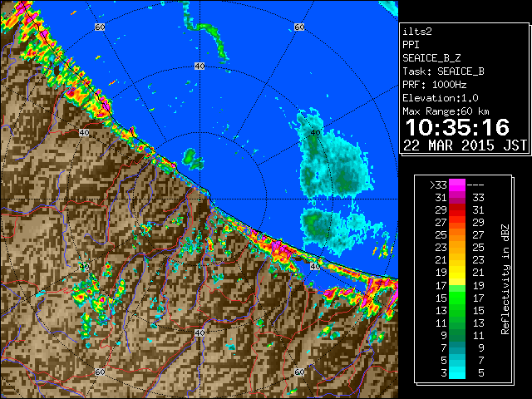The width and height of the screenshot is (532, 399).
Task: Click the 'Reflectivity in dBZ' axis label
Action: pos(505,279)
